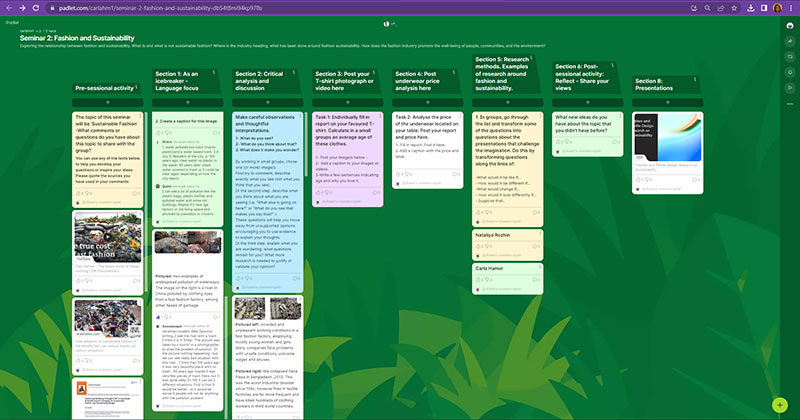Open the user avatar in Padlet sidebar
800x420 pixels.
tap(790, 26)
